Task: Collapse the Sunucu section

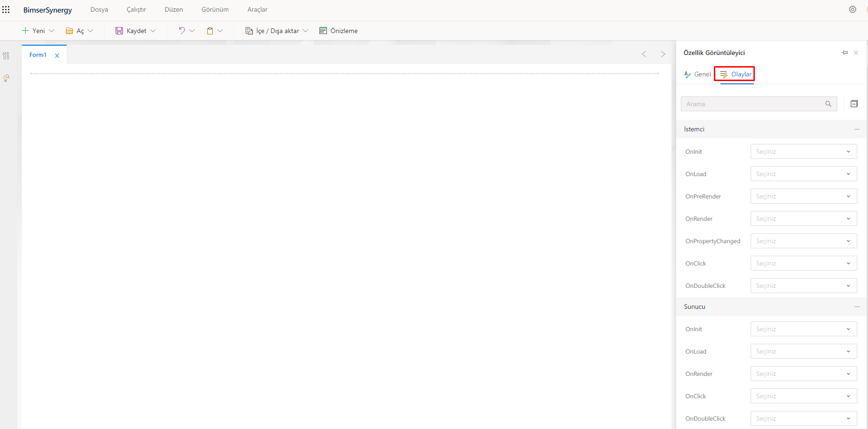Action: pos(857,306)
